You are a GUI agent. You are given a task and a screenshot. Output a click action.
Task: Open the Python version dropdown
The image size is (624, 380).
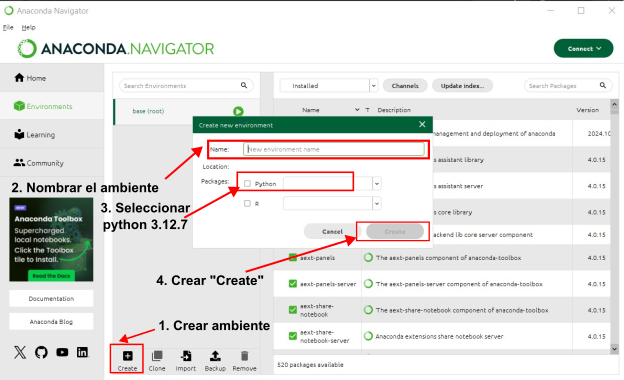click(376, 183)
